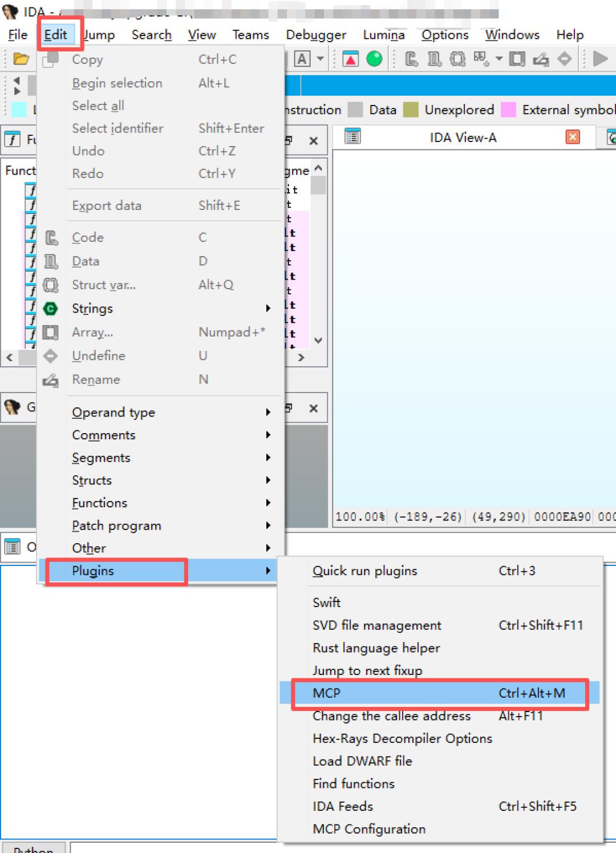The width and height of the screenshot is (616, 853).
Task: Select MCP plugin entry
Action: pos(439,693)
